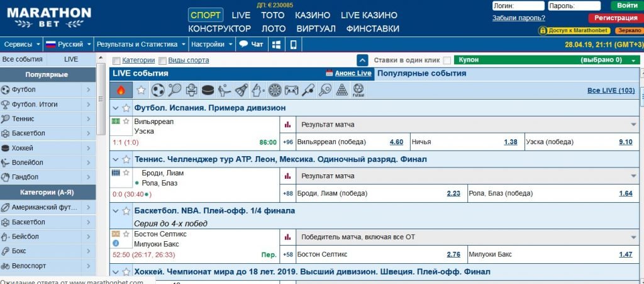644x284 pixels.
Task: Filter LIVE events by darts board icon
Action: point(275,90)
